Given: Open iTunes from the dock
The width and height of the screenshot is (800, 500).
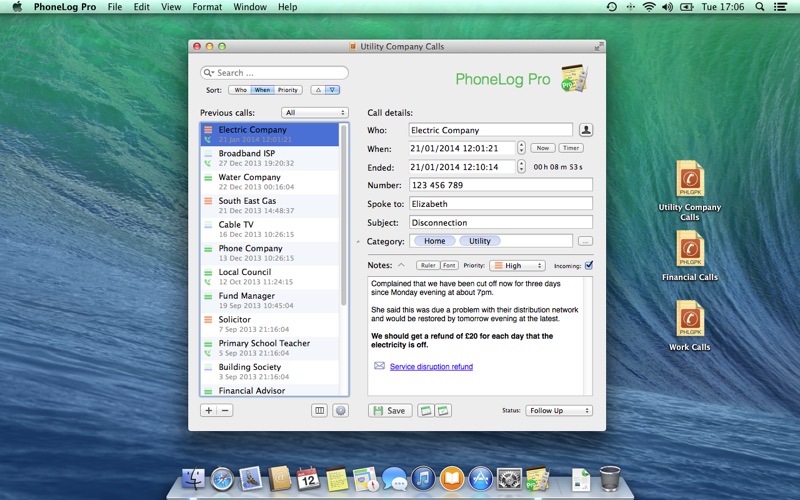Looking at the screenshot, I should pos(423,479).
